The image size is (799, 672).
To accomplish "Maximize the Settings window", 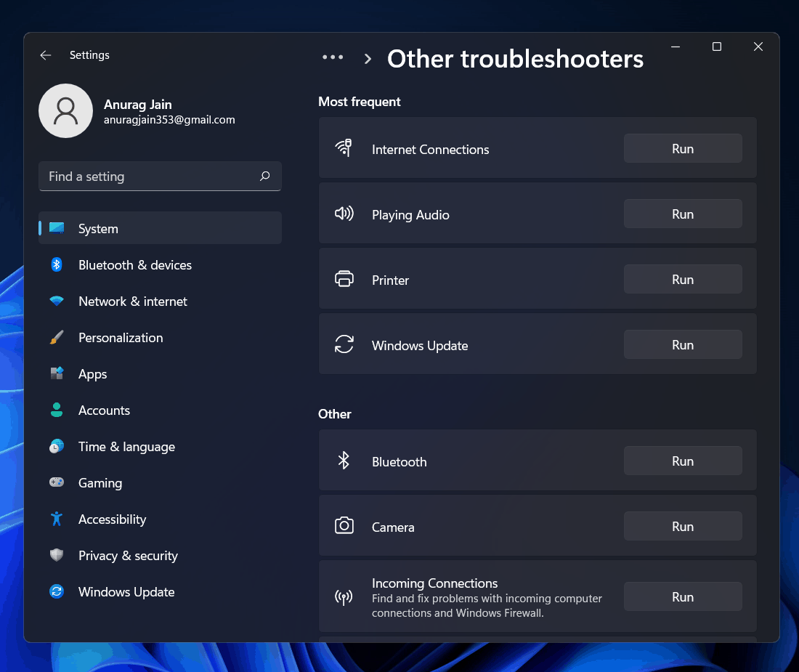I will (x=716, y=46).
